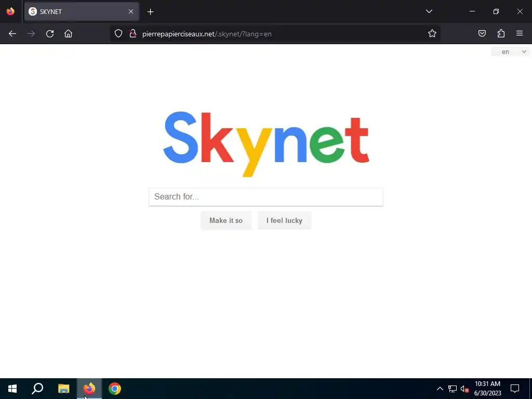Click the forward navigation arrow
Viewport: 532px width, 399px height.
click(x=31, y=34)
